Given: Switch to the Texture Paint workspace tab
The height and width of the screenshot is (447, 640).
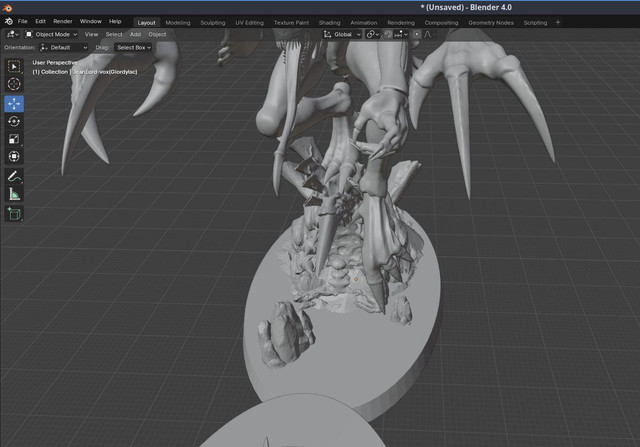Looking at the screenshot, I should tap(291, 23).
